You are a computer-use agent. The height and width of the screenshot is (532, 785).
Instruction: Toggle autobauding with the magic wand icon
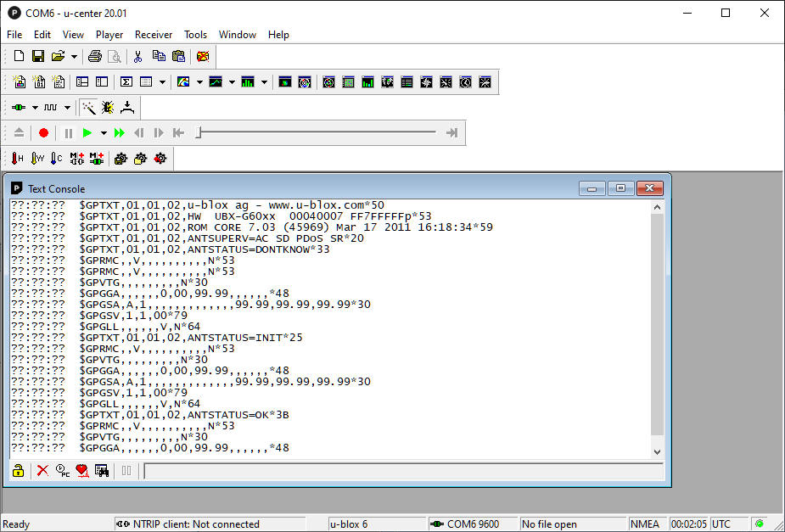pyautogui.click(x=88, y=107)
